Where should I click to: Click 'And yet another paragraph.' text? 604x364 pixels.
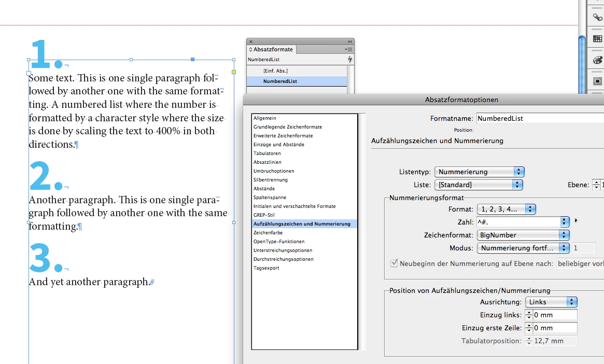point(89,282)
